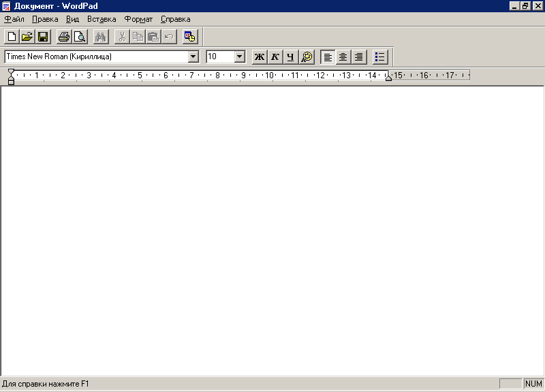Toggle bold with the Ж button
This screenshot has width=545, height=392.
[260, 57]
